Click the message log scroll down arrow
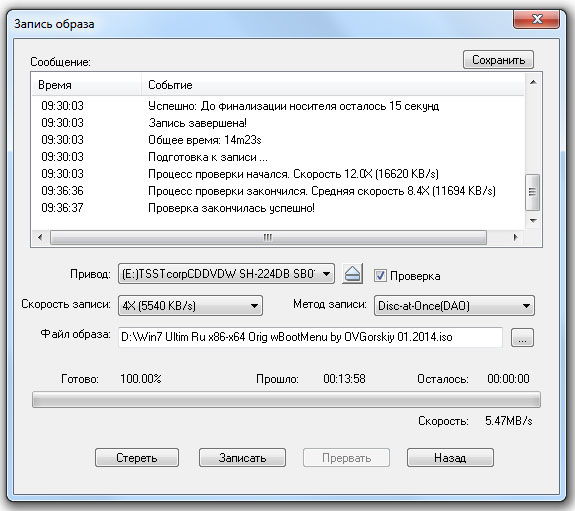This screenshot has height=511, width=575. [533, 220]
